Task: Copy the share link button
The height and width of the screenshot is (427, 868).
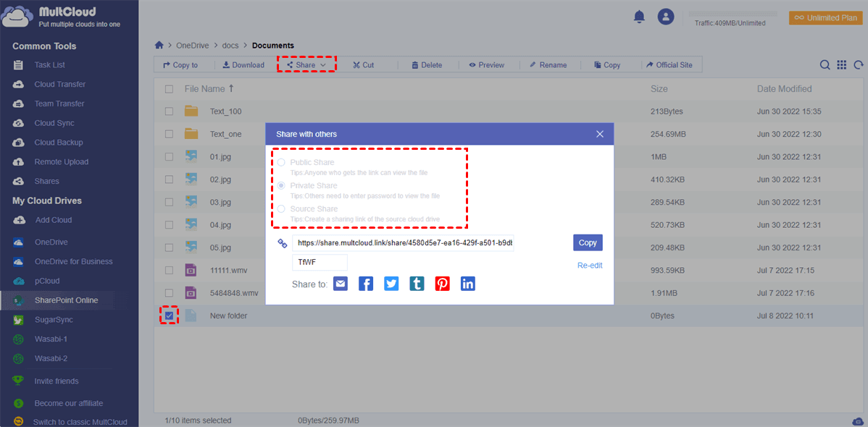Action: pos(588,243)
